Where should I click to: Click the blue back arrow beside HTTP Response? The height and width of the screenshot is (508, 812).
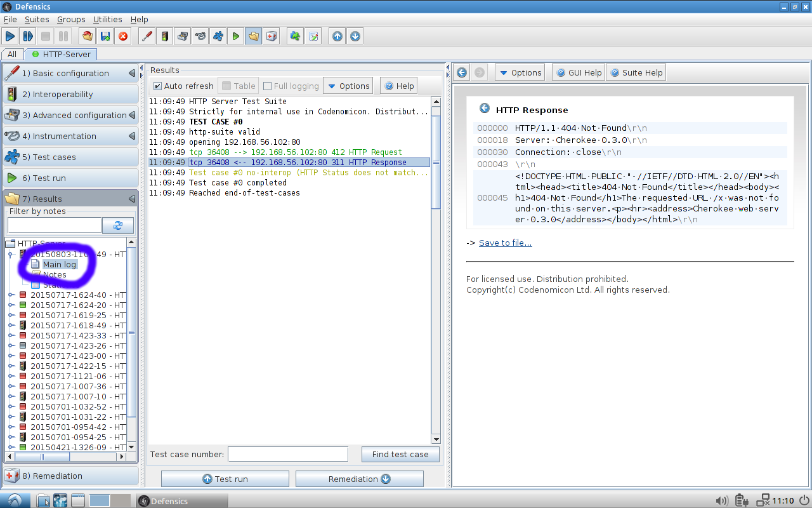click(485, 109)
